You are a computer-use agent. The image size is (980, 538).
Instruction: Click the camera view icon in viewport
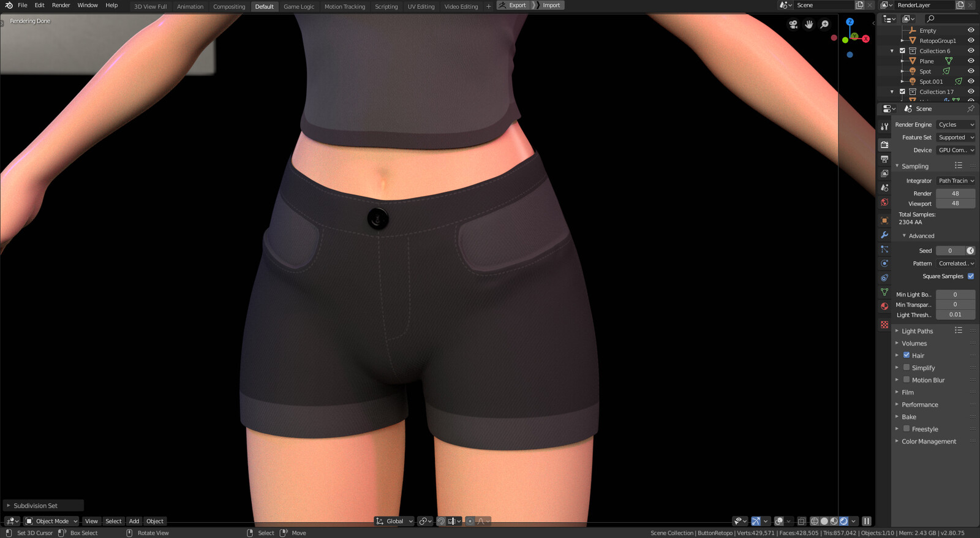click(x=793, y=25)
